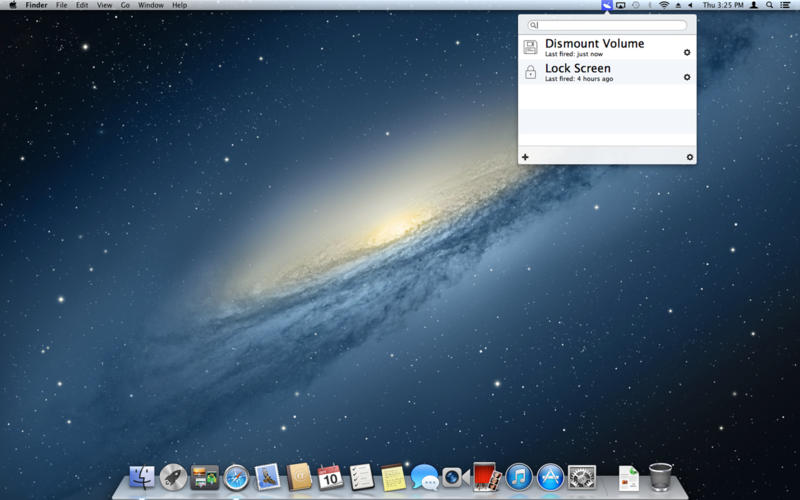The width and height of the screenshot is (800, 500).
Task: Click the Dismount Volume disk icon
Action: click(x=530, y=47)
